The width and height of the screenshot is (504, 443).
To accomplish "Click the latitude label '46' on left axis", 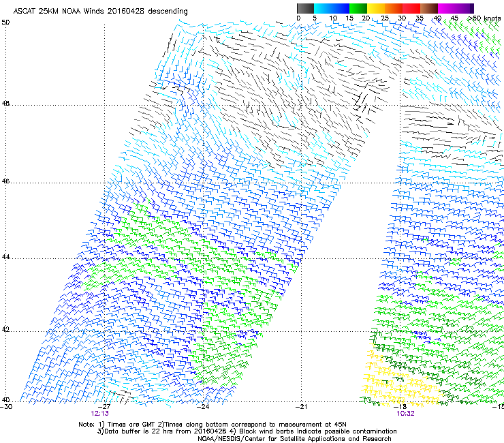I will pos(5,181).
